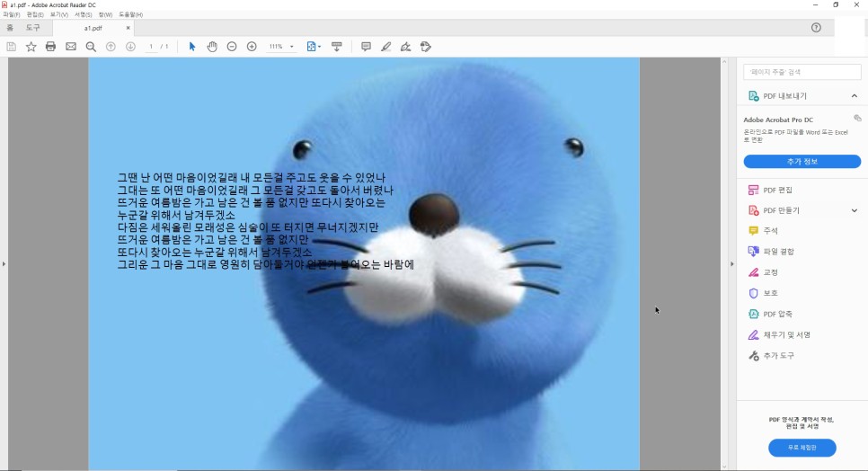The height and width of the screenshot is (471, 868).
Task: Expand the left navigation pane arrow
Action: tap(4, 264)
